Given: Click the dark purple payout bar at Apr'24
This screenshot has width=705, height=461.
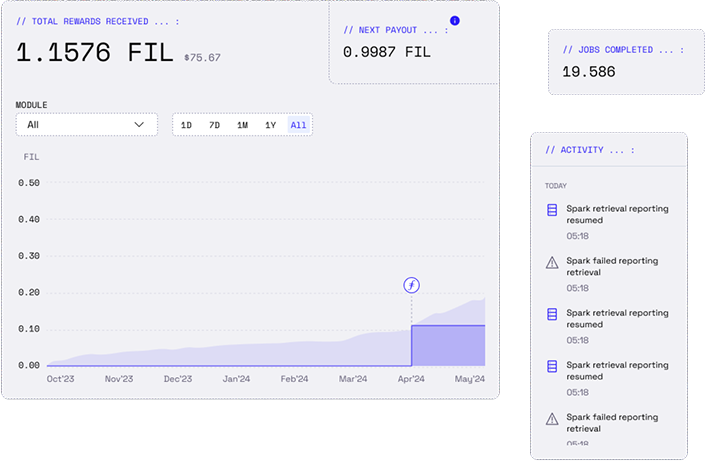Looking at the screenshot, I should (448, 346).
